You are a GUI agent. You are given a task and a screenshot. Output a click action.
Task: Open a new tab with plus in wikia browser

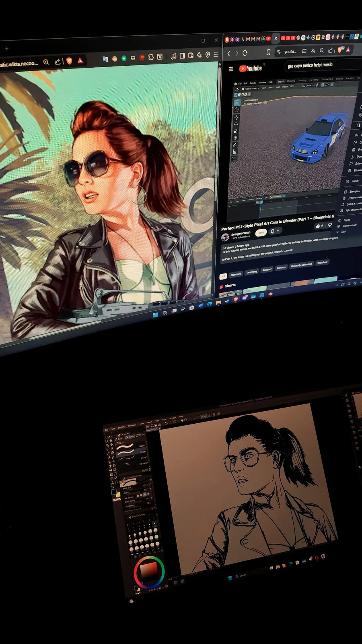(x=6, y=49)
